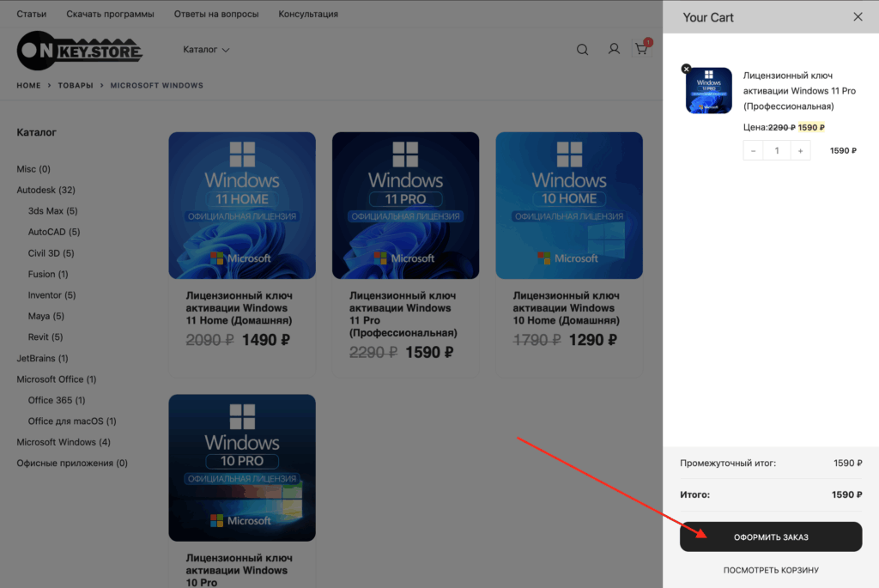879x588 pixels.
Task: Click the cart item Windows 11 Pro thumbnail
Action: 709,91
